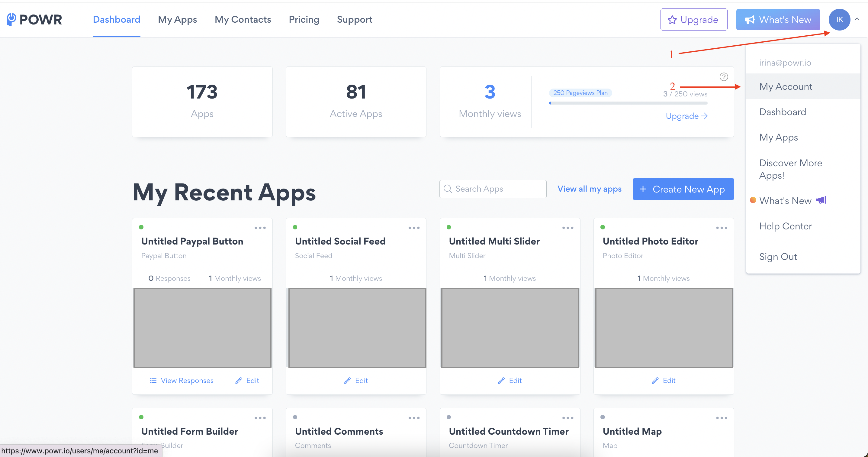Click the megaphone icon in dropdown menu
Viewport: 868px width, 457px height.
[x=821, y=200]
